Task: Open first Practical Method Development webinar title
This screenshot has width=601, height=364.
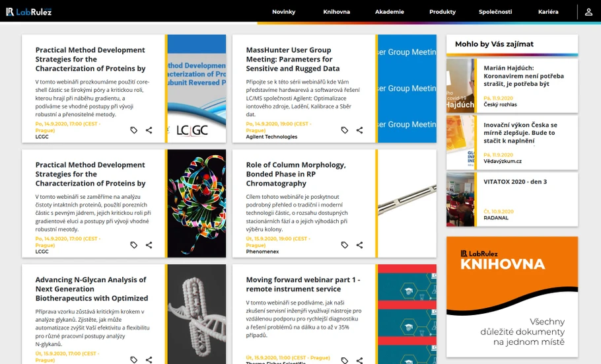Action: coord(90,59)
